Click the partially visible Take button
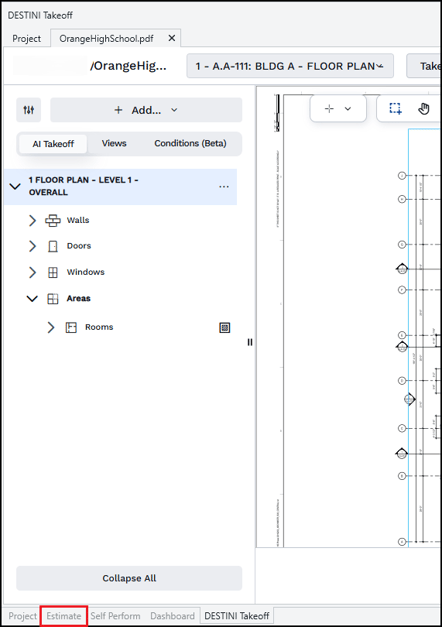The height and width of the screenshot is (627, 442). pos(424,66)
